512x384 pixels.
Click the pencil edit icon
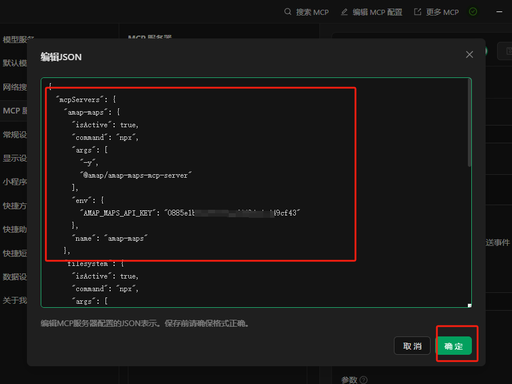click(344, 12)
